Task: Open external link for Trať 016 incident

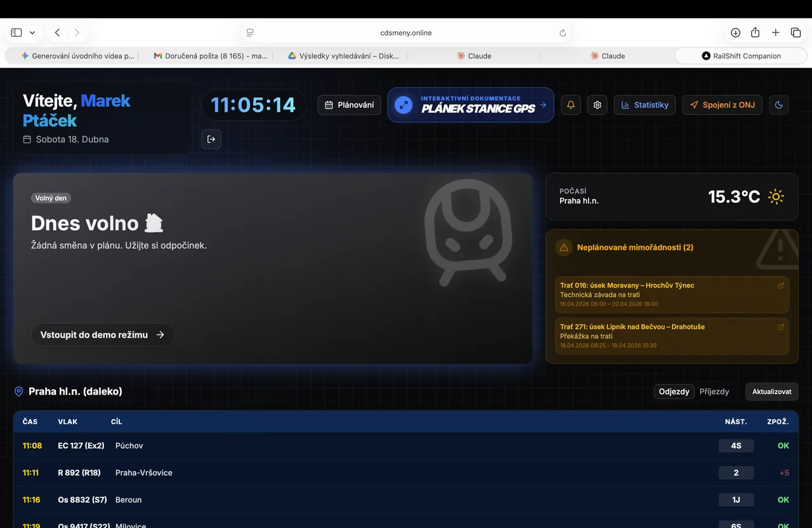Action: tap(781, 286)
